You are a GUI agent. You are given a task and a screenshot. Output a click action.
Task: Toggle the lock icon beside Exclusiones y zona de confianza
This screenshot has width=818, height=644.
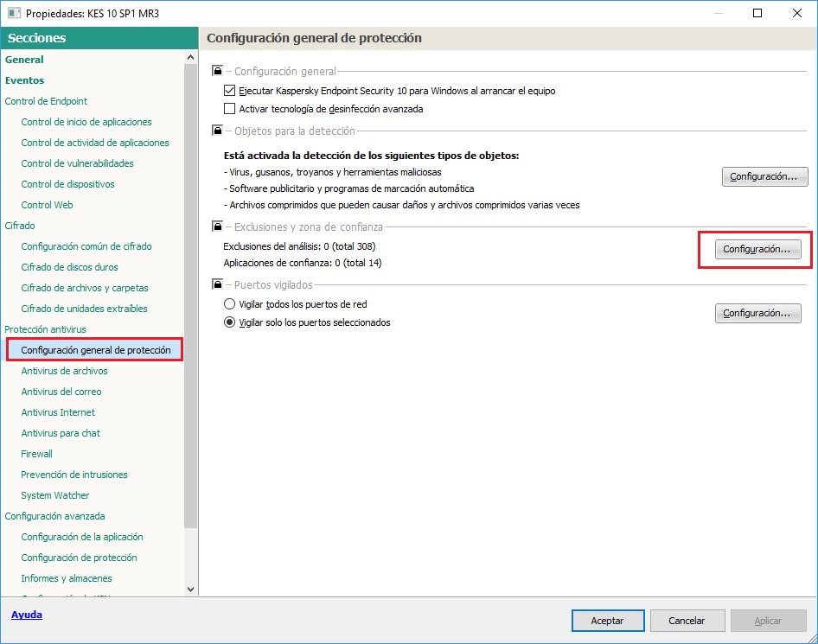pos(218,226)
